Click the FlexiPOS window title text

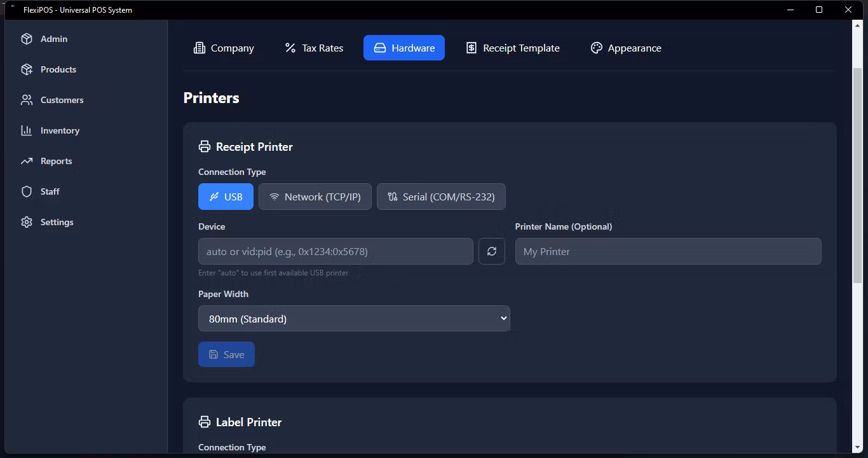[x=78, y=10]
